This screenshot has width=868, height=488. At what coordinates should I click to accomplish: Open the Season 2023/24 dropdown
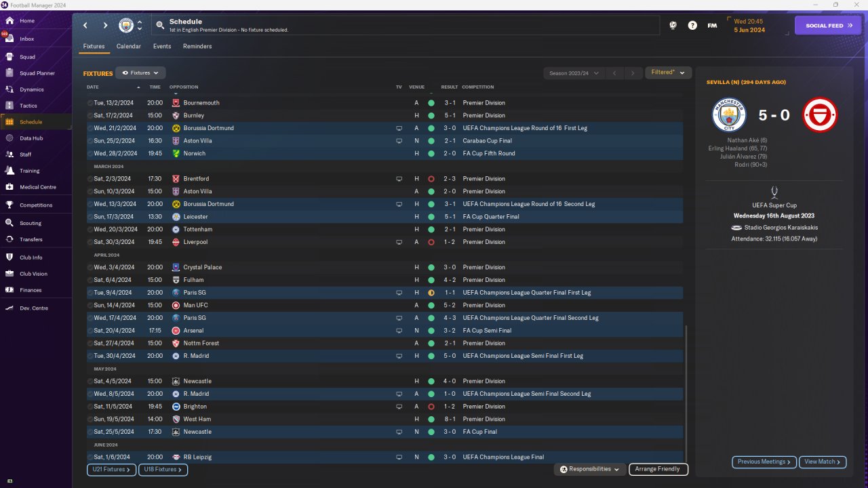574,73
